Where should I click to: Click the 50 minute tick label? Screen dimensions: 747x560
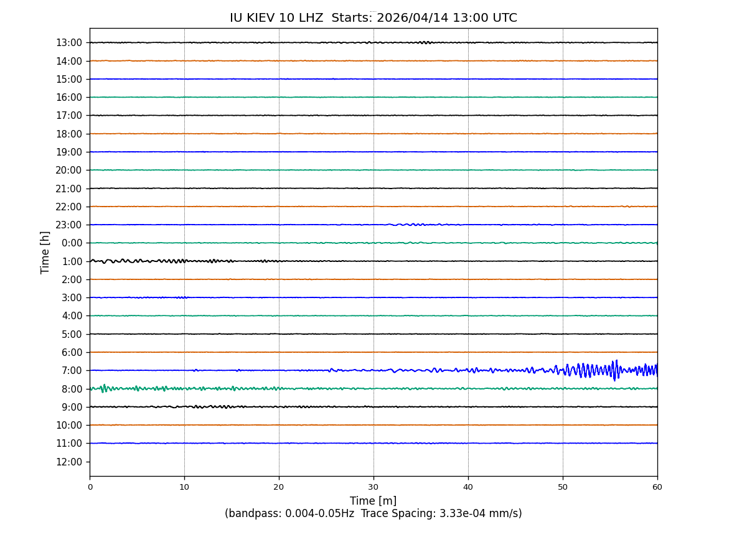pyautogui.click(x=563, y=487)
